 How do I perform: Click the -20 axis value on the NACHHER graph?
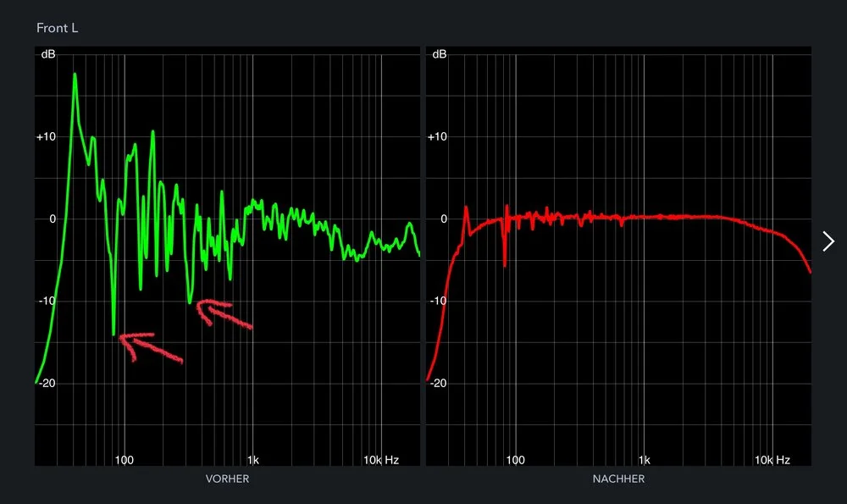click(x=438, y=383)
